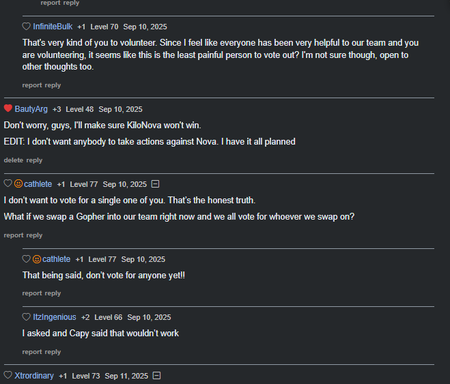Like cathlete's nested reply with the heart
The height and width of the screenshot is (384, 450).
click(26, 259)
